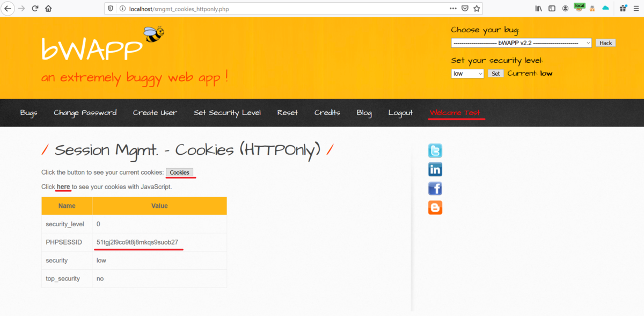Go back with the browser back arrow
This screenshot has height=316, width=644.
pyautogui.click(x=8, y=9)
